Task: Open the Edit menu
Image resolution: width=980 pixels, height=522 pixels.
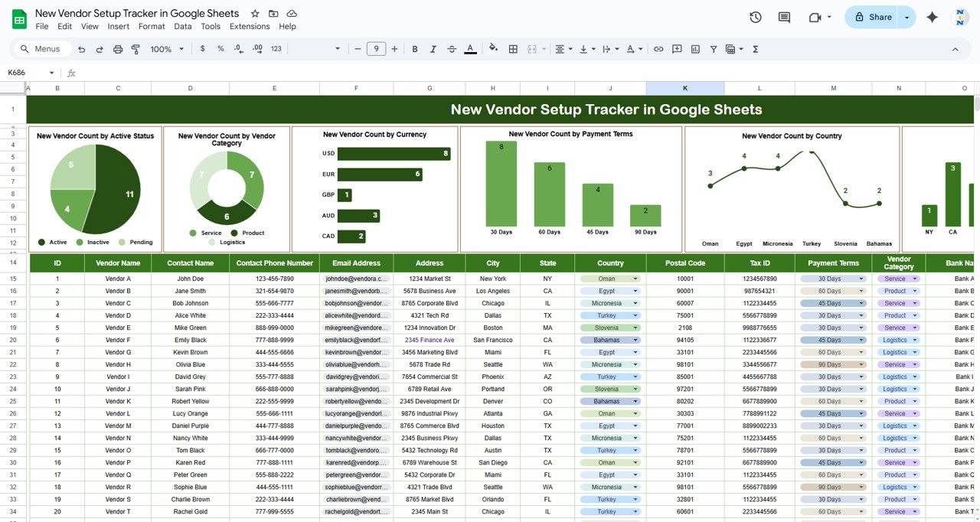Action: click(65, 26)
